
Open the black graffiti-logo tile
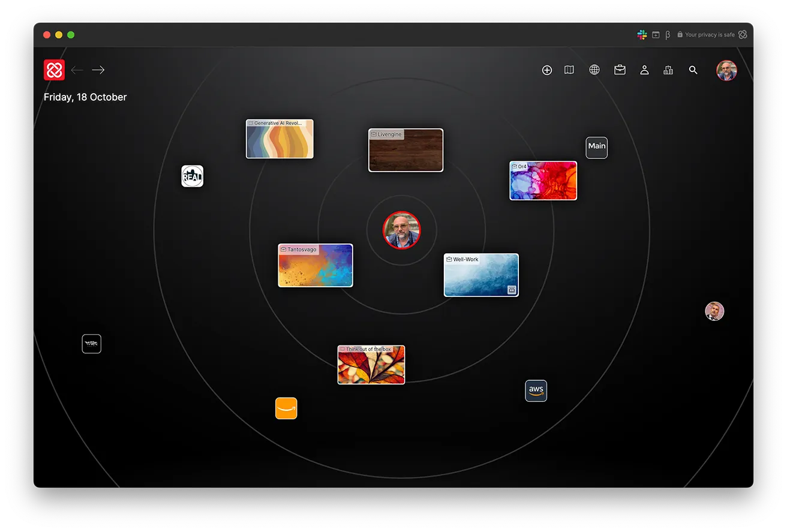92,344
